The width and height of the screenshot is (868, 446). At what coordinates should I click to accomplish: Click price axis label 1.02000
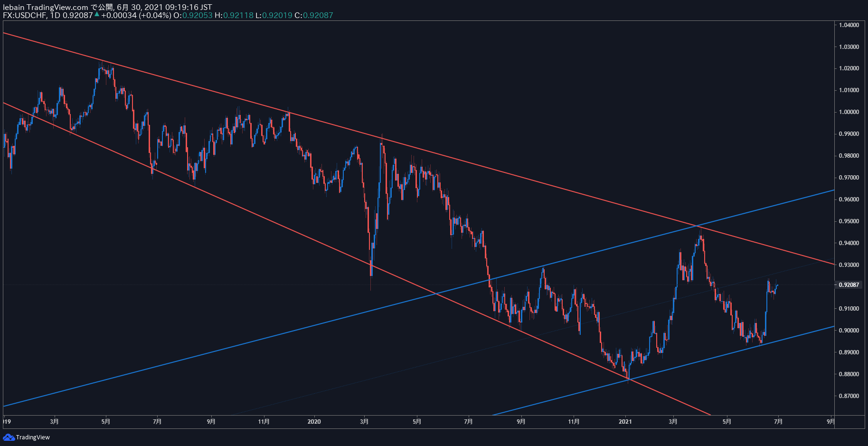click(849, 68)
